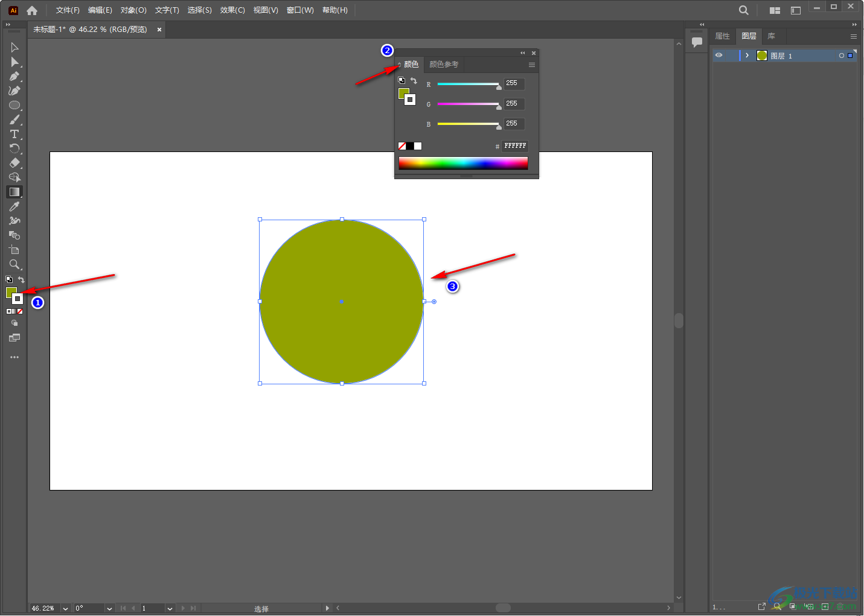The height and width of the screenshot is (616, 864).
Task: Open the 效果(C) menu
Action: [232, 10]
